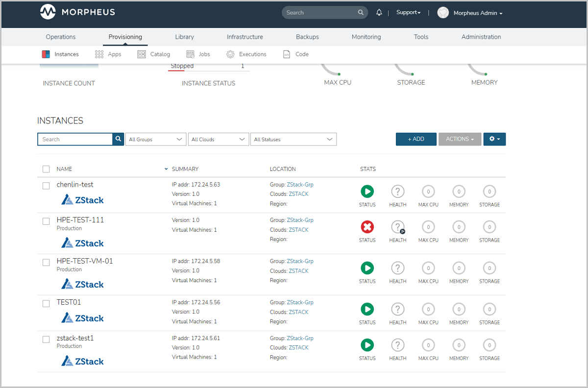
Task: Click the red failed status icon for HPE-TEST-111
Action: tap(367, 227)
